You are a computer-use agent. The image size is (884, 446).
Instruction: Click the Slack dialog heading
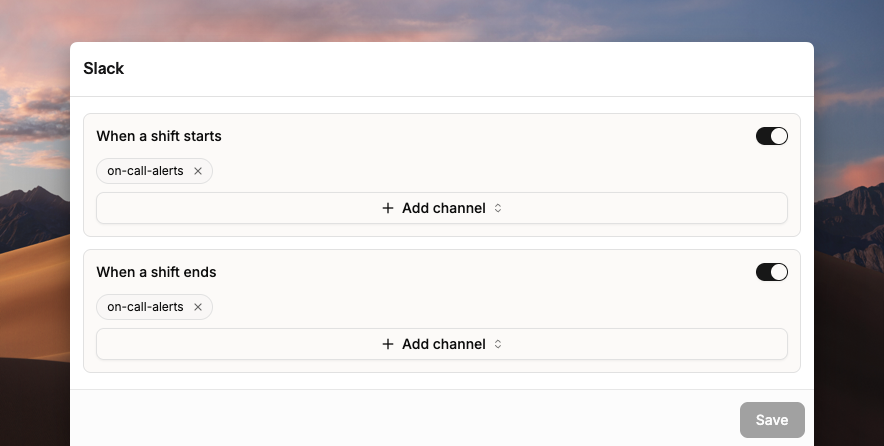click(x=104, y=68)
